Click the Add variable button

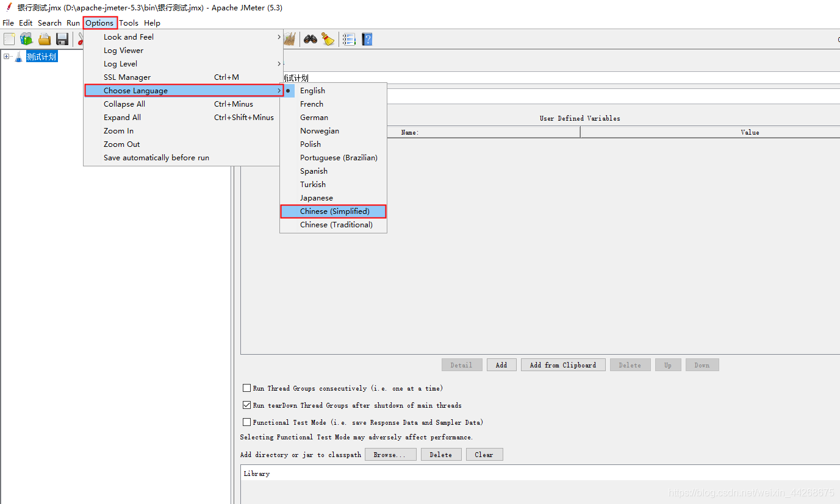(x=501, y=365)
